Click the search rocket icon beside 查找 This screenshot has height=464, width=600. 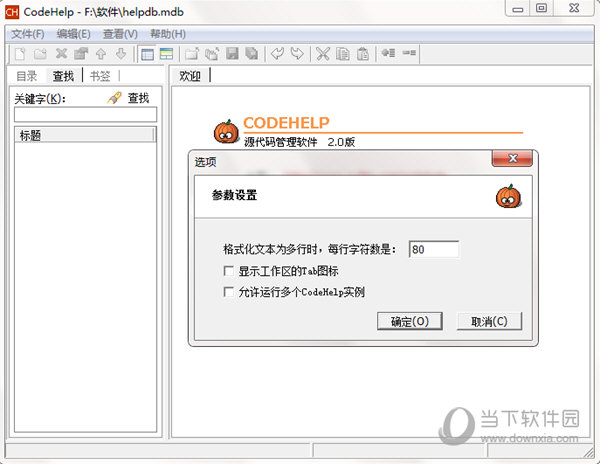(x=114, y=98)
